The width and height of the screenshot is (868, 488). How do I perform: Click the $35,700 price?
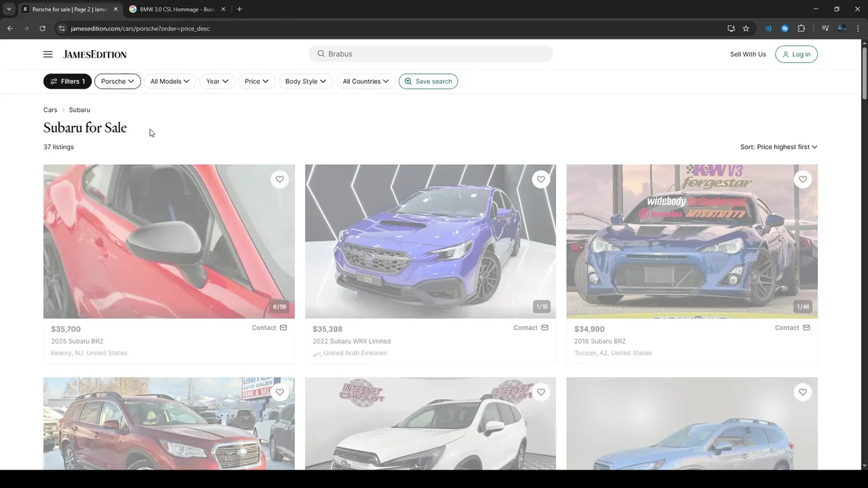66,329
